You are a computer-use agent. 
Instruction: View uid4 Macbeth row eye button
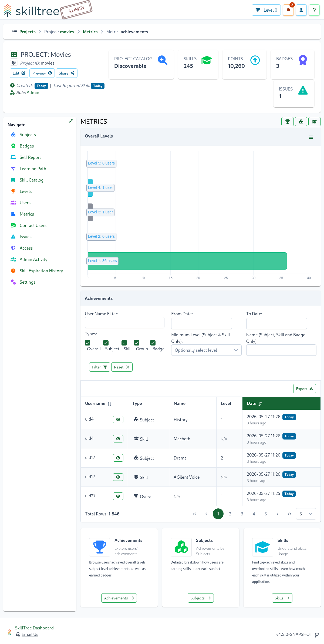[118, 439]
